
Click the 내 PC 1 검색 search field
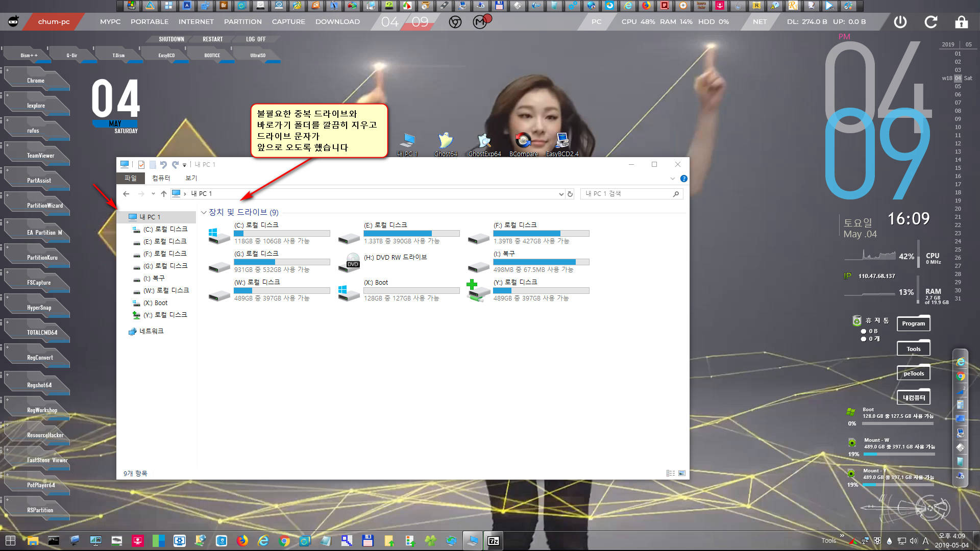pos(631,194)
